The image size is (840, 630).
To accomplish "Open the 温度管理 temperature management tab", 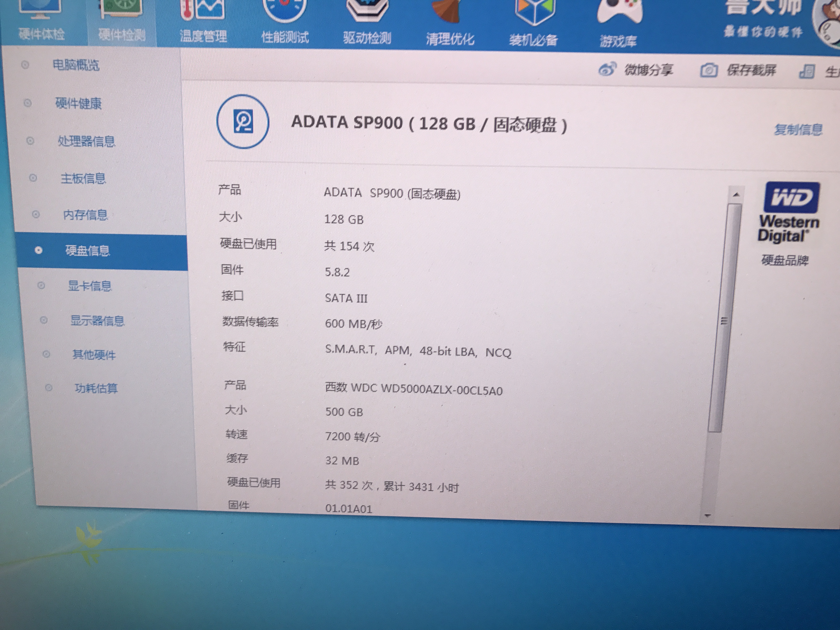I will [x=203, y=36].
